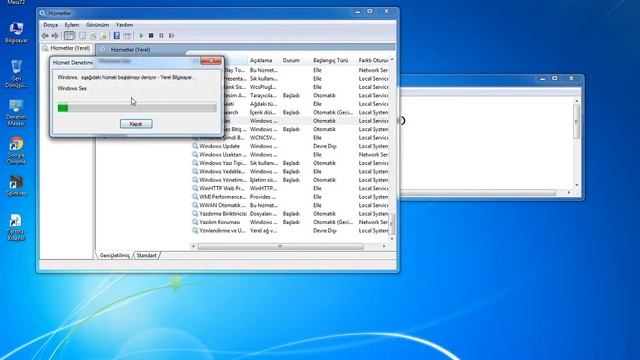
Task: Select the WMI Performance service row
Action: coord(290,197)
